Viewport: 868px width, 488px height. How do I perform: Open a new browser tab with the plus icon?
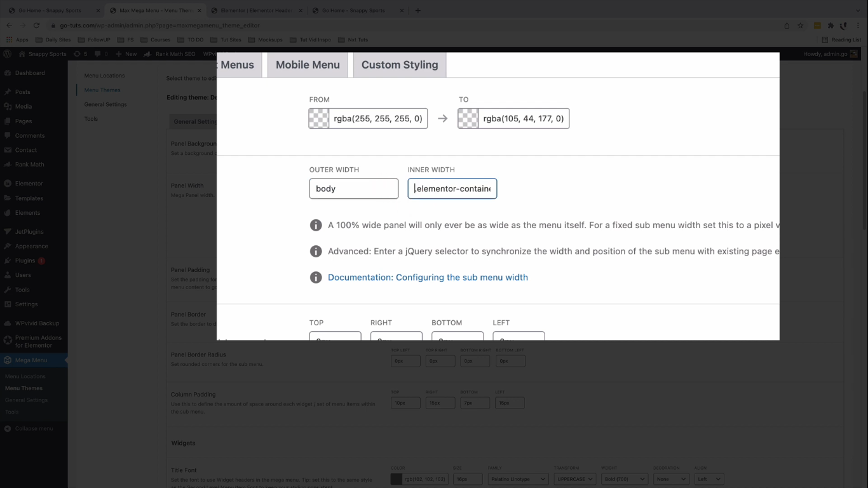pyautogui.click(x=417, y=10)
